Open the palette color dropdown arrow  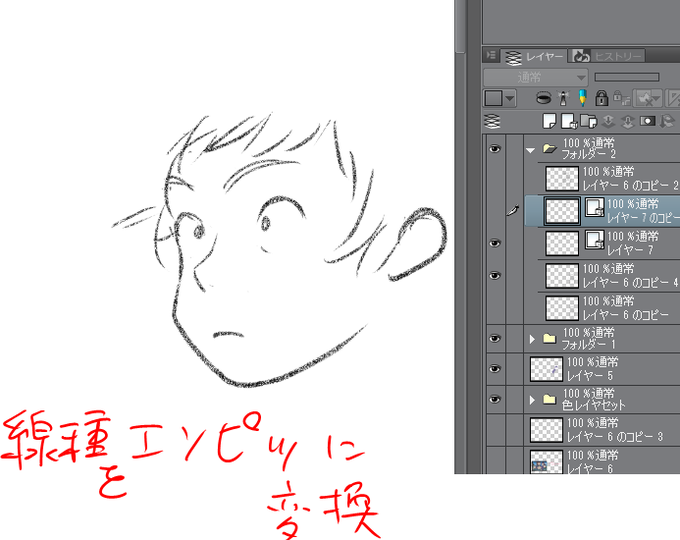(x=510, y=98)
